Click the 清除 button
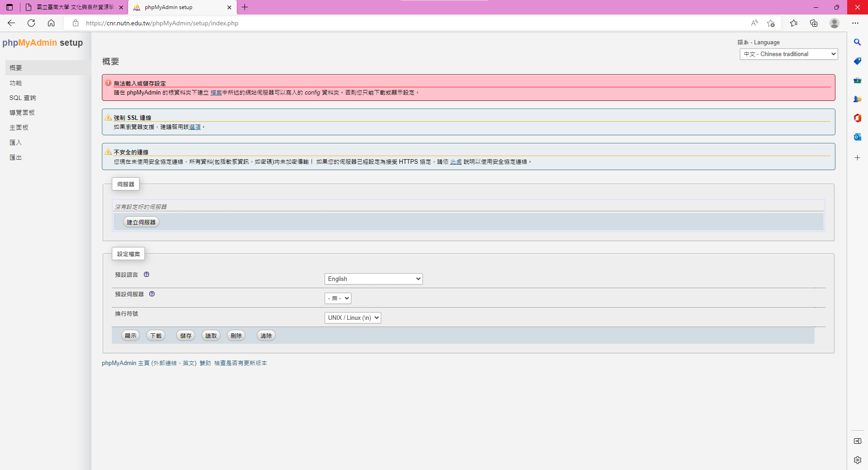The width and height of the screenshot is (868, 470). (x=266, y=336)
